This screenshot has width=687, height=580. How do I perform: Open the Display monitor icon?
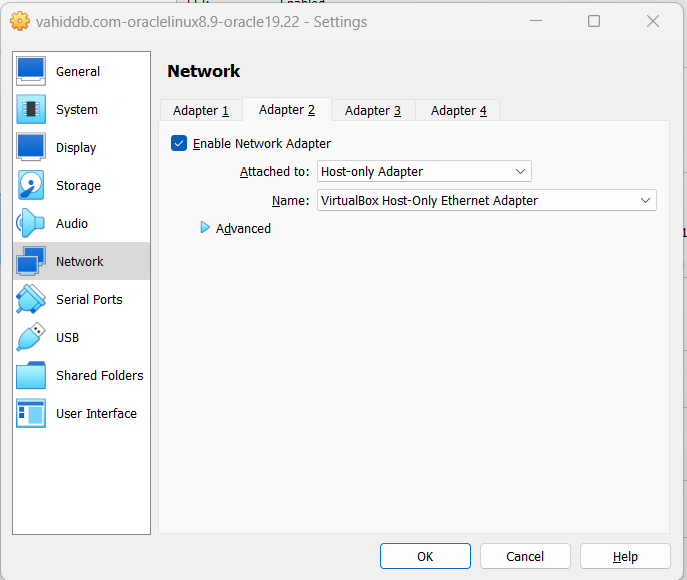(x=31, y=147)
